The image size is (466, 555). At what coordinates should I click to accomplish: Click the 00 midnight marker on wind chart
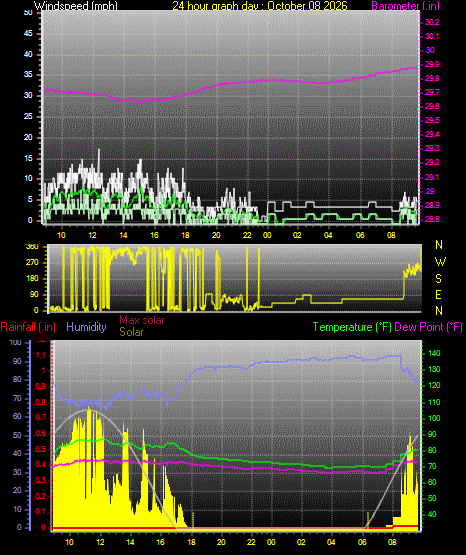pos(267,235)
